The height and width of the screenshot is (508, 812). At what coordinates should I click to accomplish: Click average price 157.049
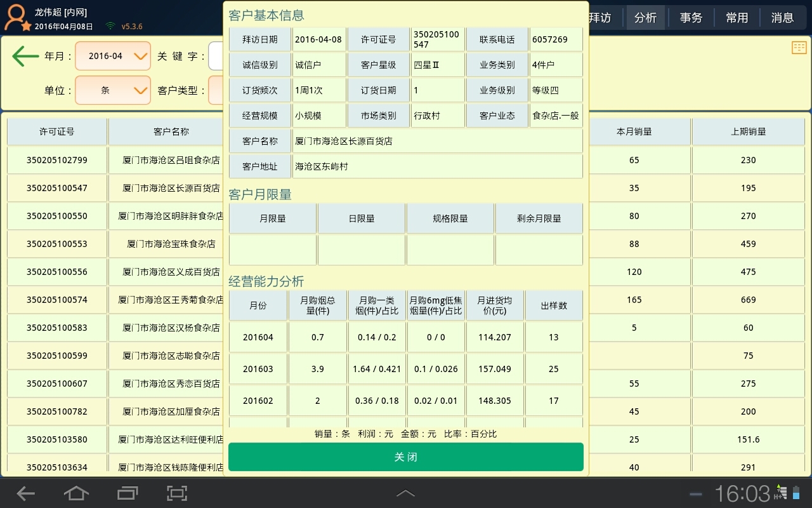[495, 369]
